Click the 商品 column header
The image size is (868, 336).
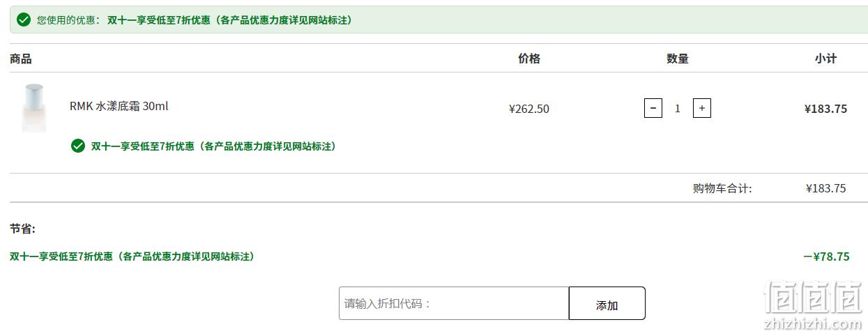pos(21,59)
